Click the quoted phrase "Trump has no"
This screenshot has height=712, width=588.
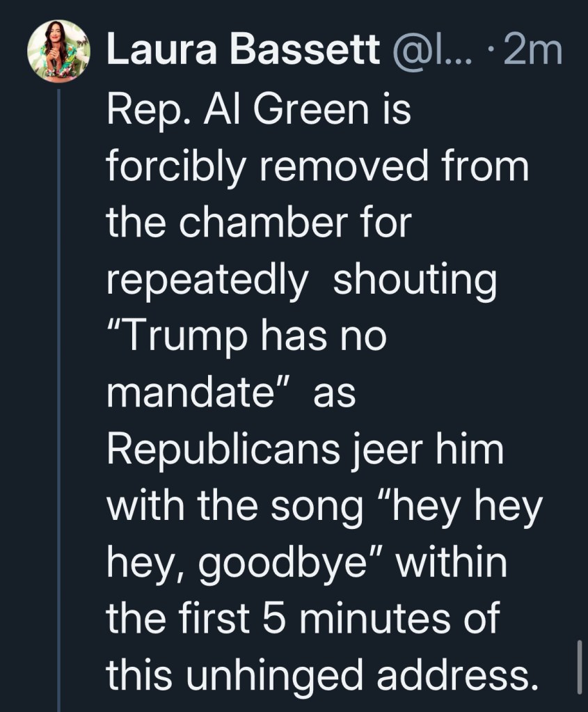click(246, 338)
